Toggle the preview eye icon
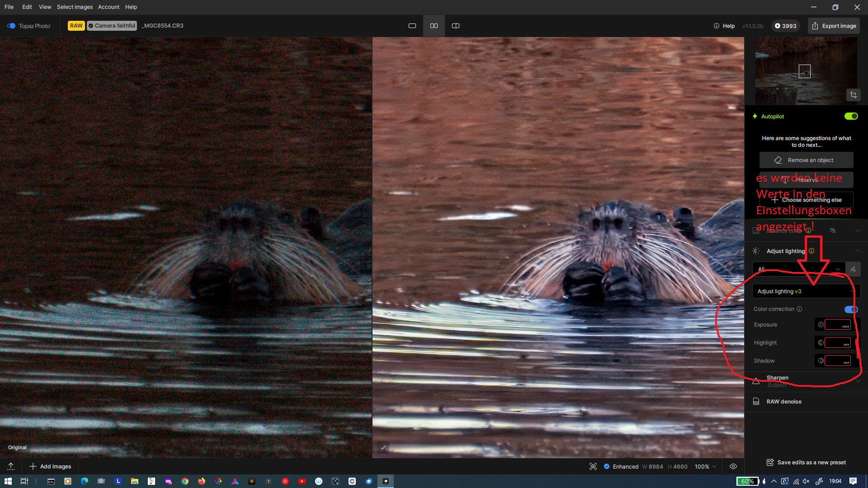This screenshot has width=868, height=488. 733,466
